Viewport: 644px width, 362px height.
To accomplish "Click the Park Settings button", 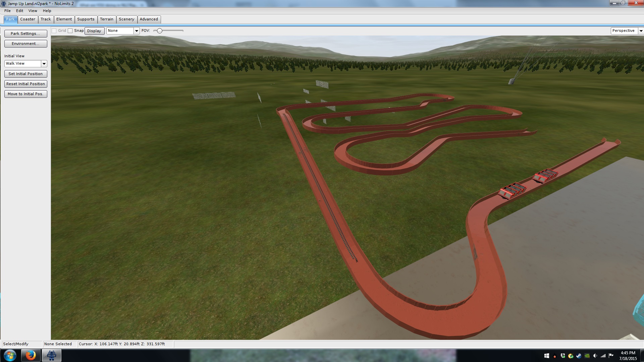I will pos(25,34).
